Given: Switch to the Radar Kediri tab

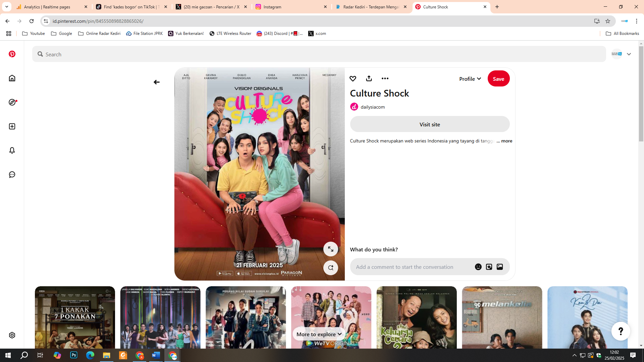Looking at the screenshot, I should coord(372,7).
